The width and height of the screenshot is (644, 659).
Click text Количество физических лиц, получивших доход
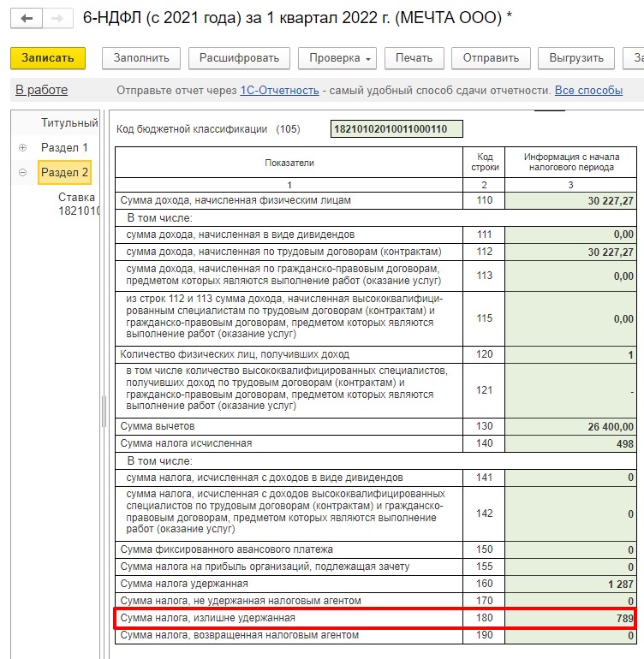(235, 354)
